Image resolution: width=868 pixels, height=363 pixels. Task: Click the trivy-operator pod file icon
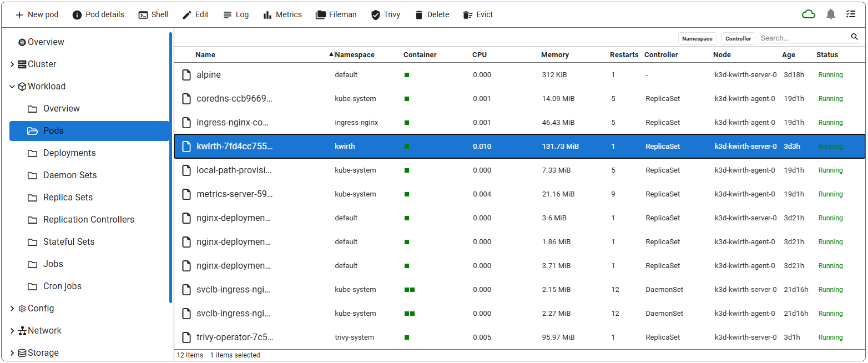click(186, 337)
